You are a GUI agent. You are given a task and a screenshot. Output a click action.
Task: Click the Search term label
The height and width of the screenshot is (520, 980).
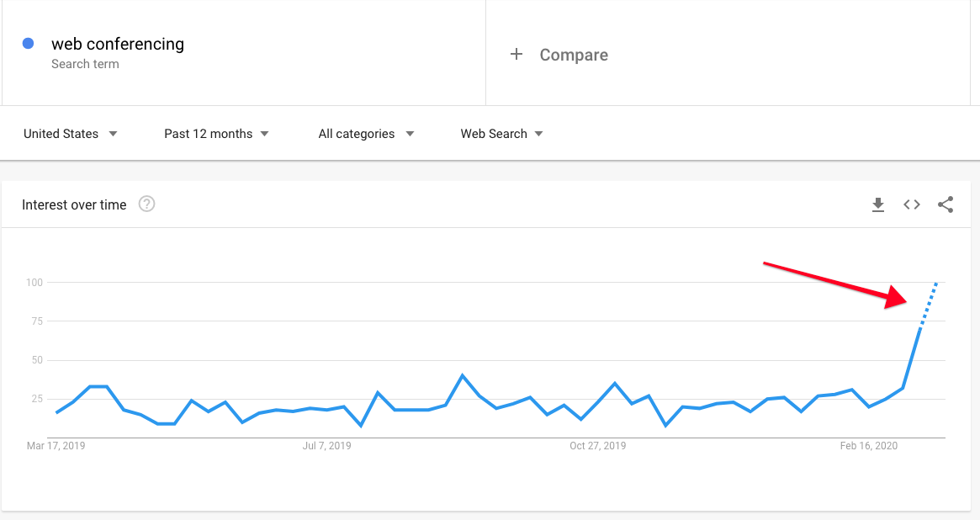(85, 64)
